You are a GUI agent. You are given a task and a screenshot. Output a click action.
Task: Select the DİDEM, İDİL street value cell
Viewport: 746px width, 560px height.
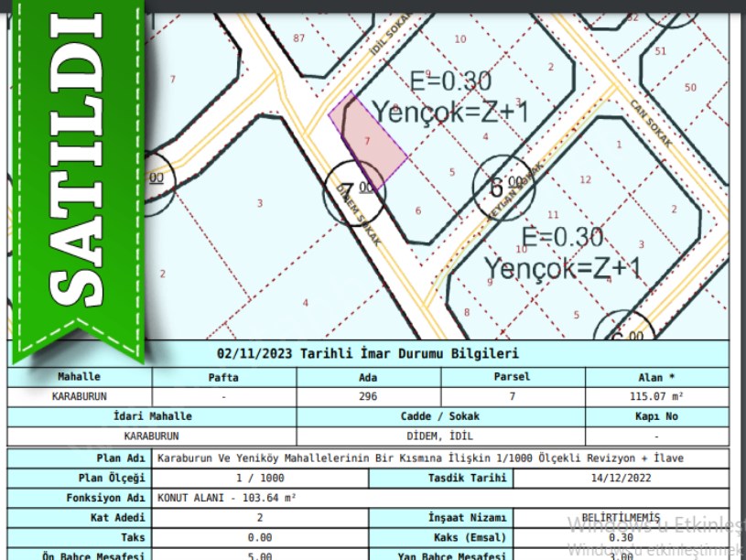coord(441,436)
